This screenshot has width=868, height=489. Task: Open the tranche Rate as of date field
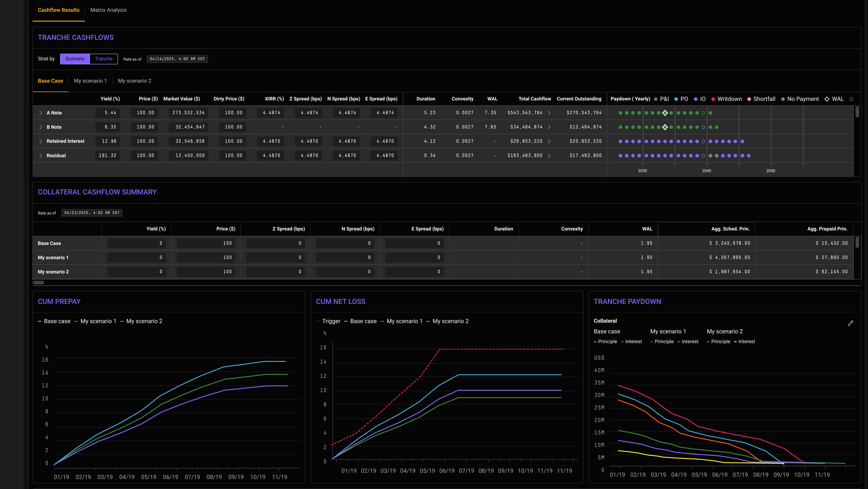click(x=177, y=59)
